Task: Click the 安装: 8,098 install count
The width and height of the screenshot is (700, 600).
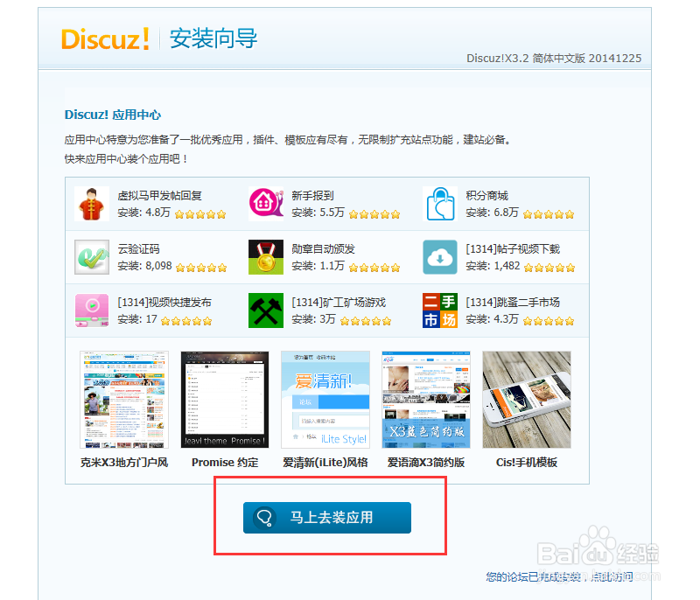Action: click(x=144, y=266)
